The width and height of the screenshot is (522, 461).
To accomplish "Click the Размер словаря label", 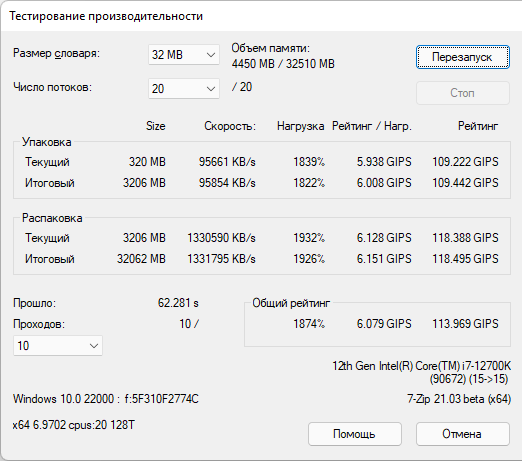I will coord(56,53).
